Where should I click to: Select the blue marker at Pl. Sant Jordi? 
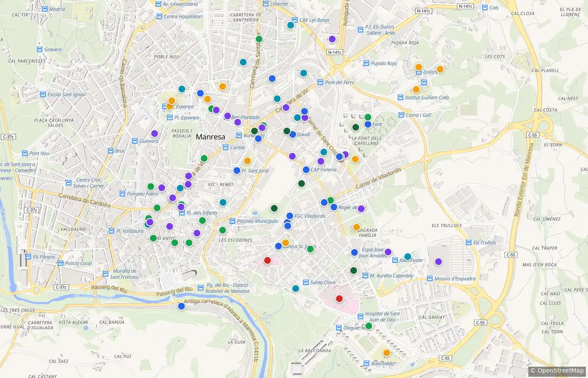point(237,171)
